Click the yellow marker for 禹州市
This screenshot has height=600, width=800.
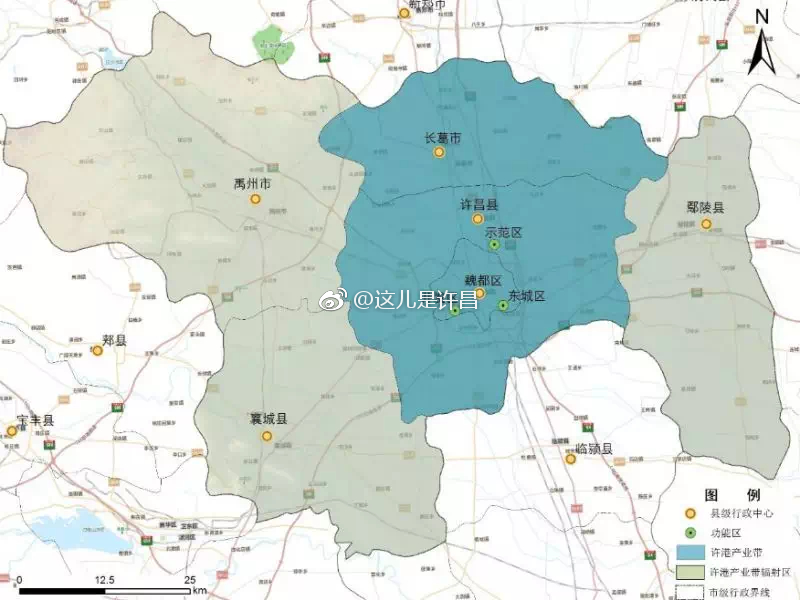pos(256,199)
